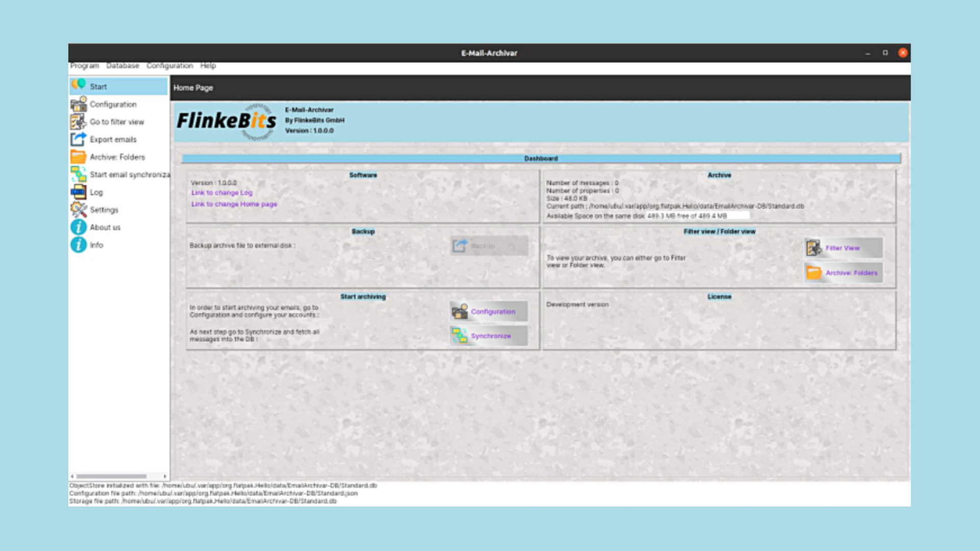The image size is (980, 551).
Task: Click the Filter View button
Action: 843,248
